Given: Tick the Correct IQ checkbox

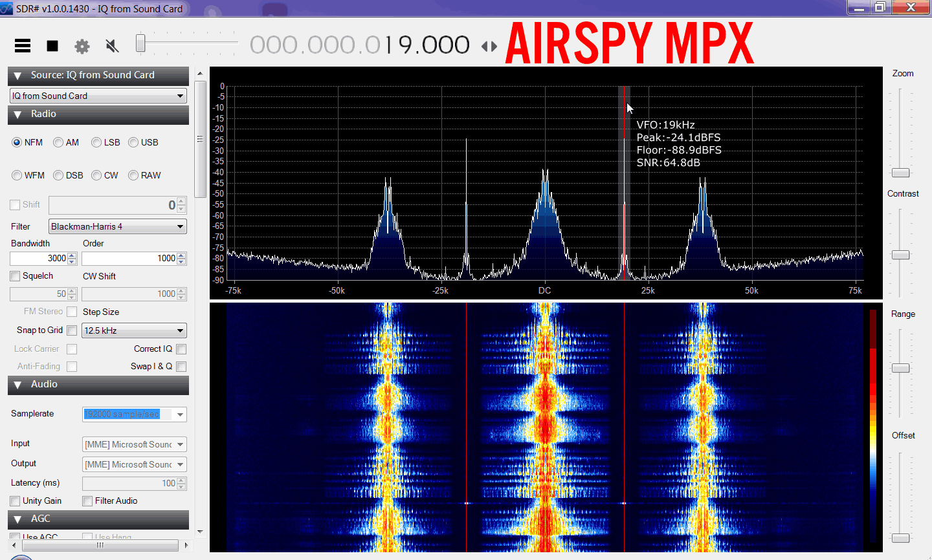Looking at the screenshot, I should click(181, 349).
